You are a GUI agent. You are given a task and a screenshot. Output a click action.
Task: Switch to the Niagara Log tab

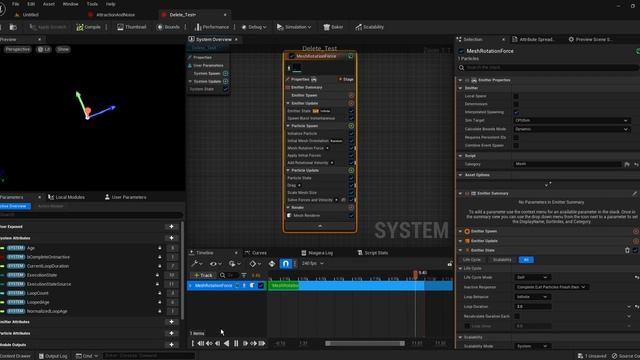coord(317,253)
